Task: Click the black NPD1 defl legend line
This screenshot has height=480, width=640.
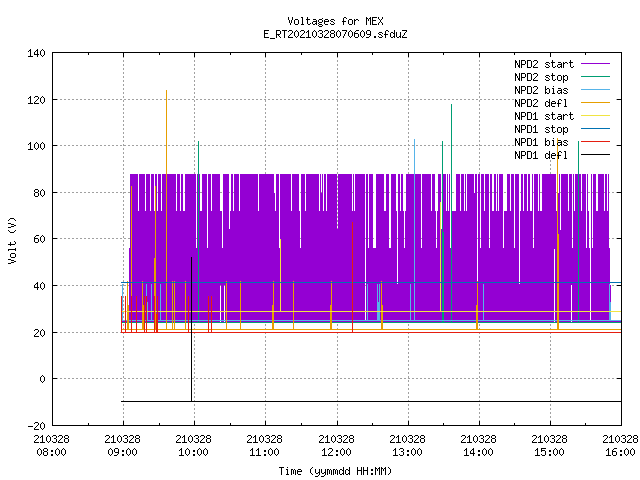Action: pos(595,155)
